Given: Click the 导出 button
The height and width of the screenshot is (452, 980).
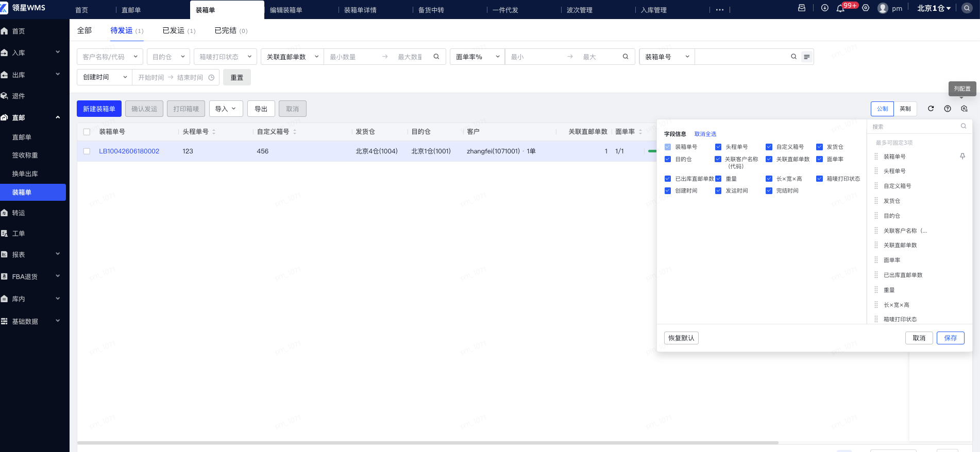Looking at the screenshot, I should pos(261,109).
